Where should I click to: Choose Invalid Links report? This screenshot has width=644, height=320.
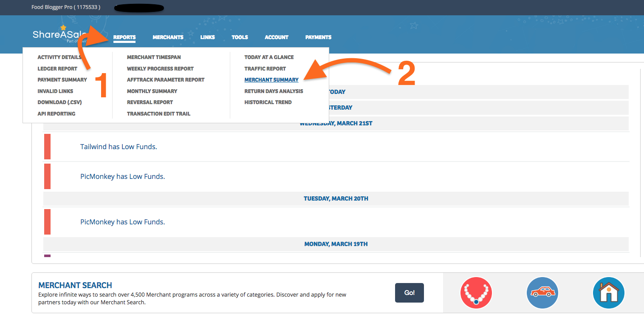(x=55, y=91)
